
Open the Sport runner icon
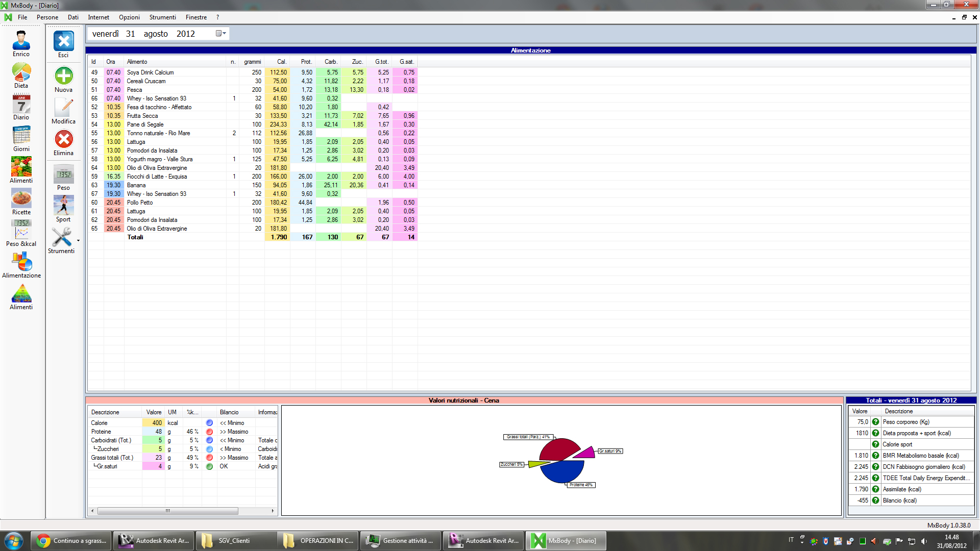(63, 206)
